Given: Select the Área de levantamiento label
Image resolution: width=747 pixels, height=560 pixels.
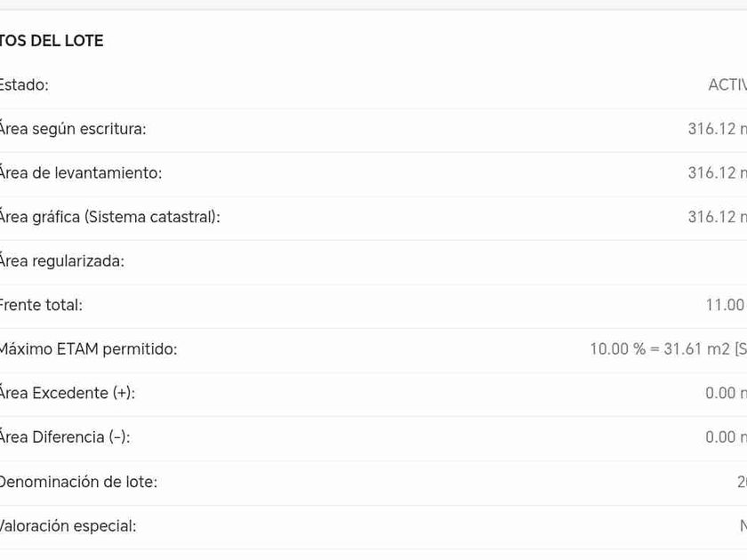Looking at the screenshot, I should (x=81, y=173).
